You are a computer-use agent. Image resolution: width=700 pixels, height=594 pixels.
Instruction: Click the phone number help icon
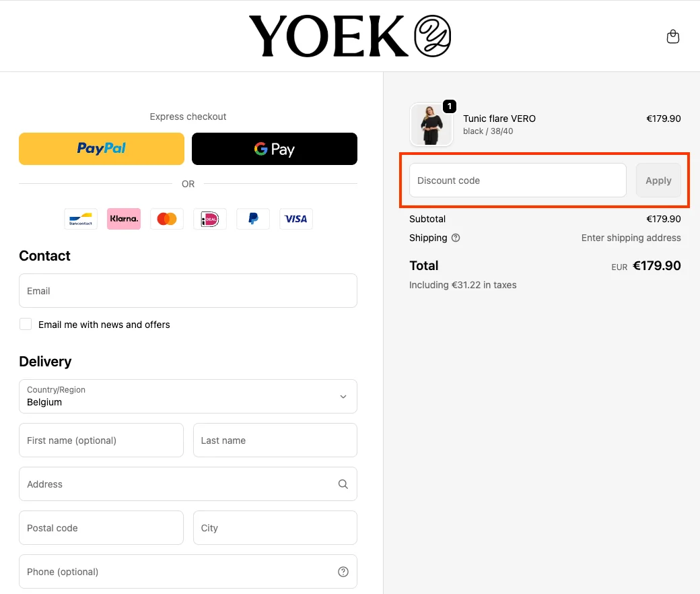(x=343, y=571)
